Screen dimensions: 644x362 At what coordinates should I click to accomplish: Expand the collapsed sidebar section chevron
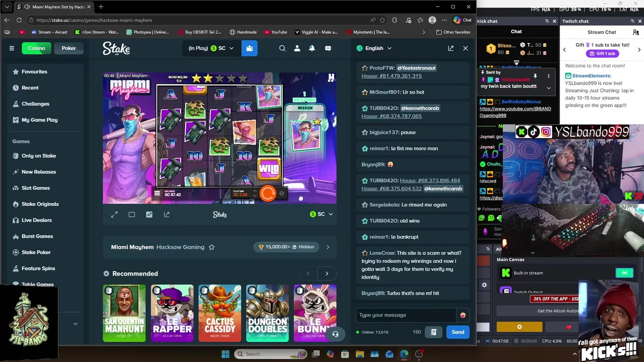pos(75,324)
